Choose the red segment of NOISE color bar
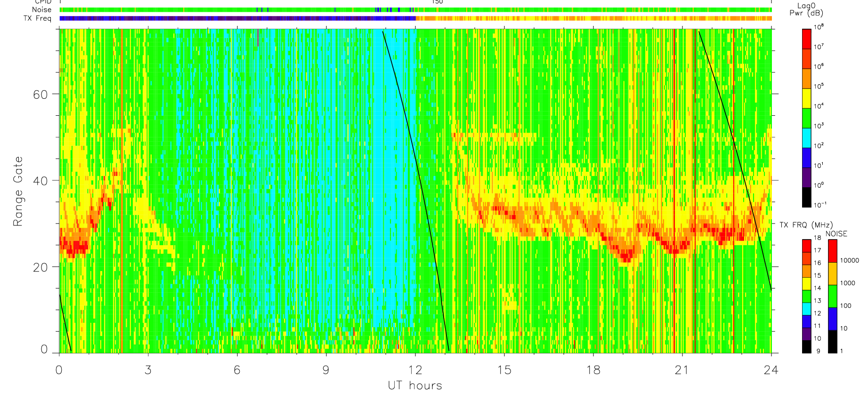The height and width of the screenshot is (400, 868). point(833,251)
